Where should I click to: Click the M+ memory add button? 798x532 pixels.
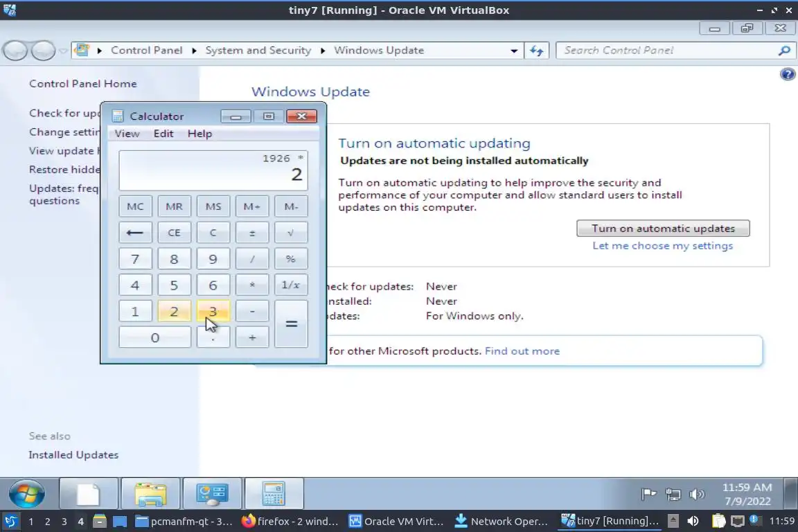click(252, 206)
